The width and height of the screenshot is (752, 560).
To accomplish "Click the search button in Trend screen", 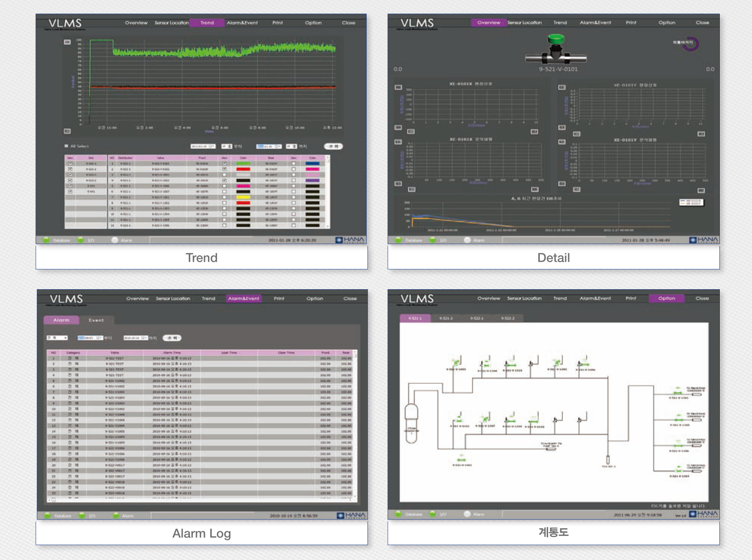I will pos(333,146).
